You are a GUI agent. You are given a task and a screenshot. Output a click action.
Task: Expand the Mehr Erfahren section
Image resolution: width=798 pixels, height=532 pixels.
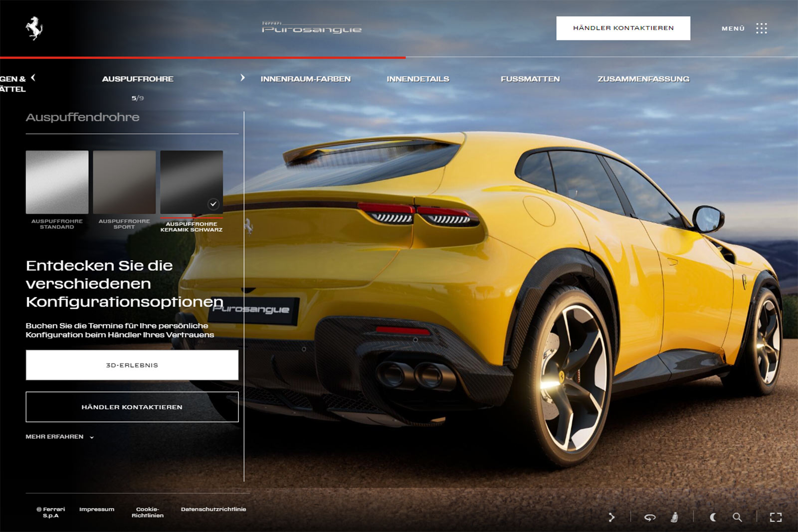pyautogui.click(x=60, y=437)
